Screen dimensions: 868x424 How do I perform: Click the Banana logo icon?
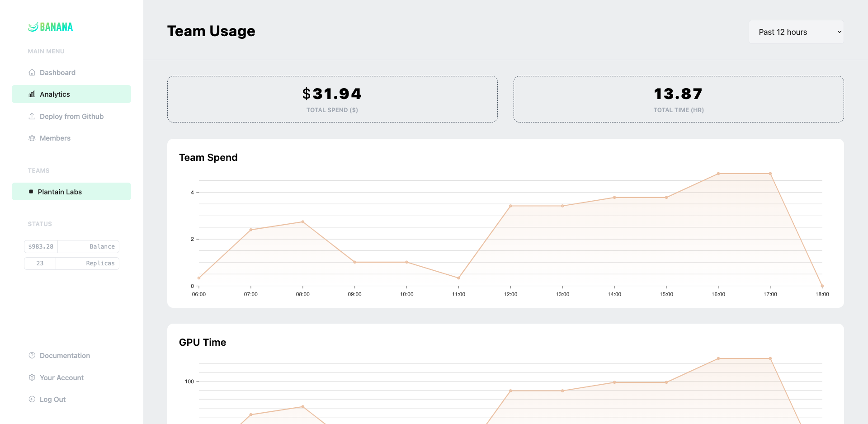[x=33, y=27]
